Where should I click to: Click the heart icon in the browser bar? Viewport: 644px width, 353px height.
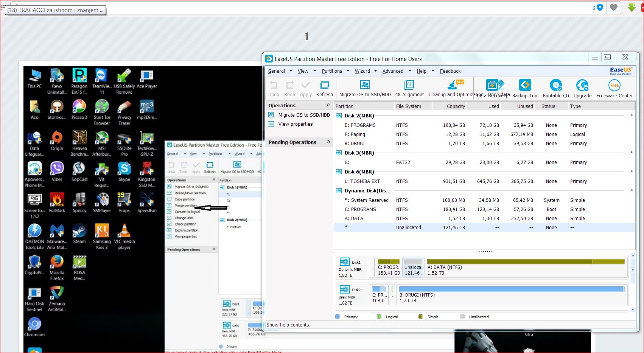pos(614,8)
